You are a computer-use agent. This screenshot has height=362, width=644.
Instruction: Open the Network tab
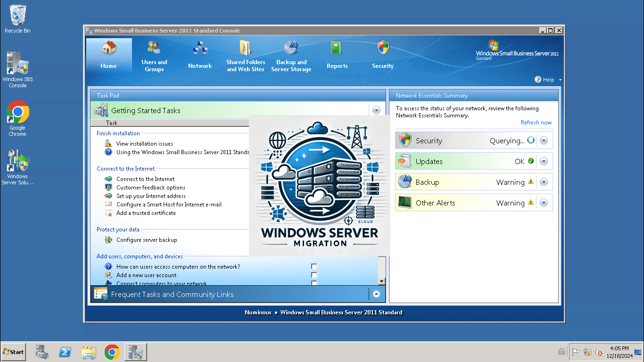point(200,55)
